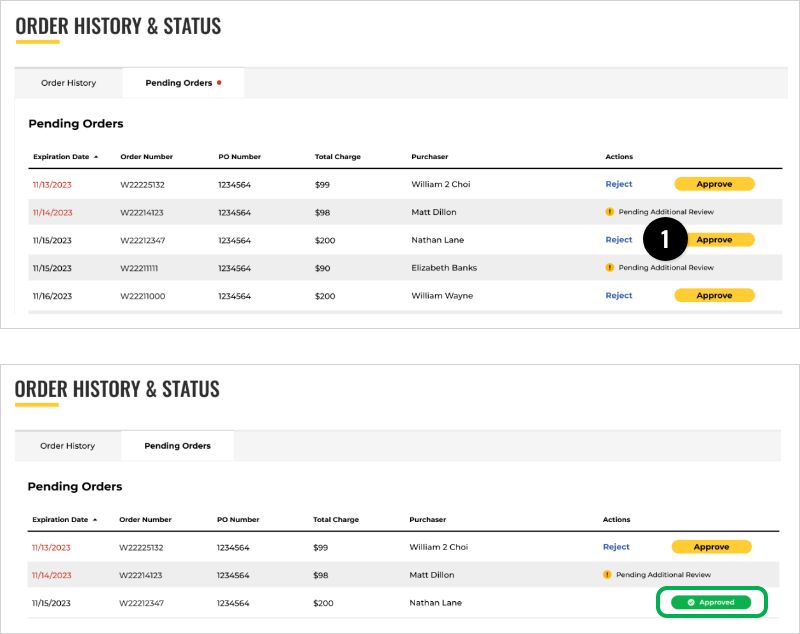Click Total Charge column header, upper panel
The height and width of the screenshot is (634, 800).
pyautogui.click(x=337, y=157)
